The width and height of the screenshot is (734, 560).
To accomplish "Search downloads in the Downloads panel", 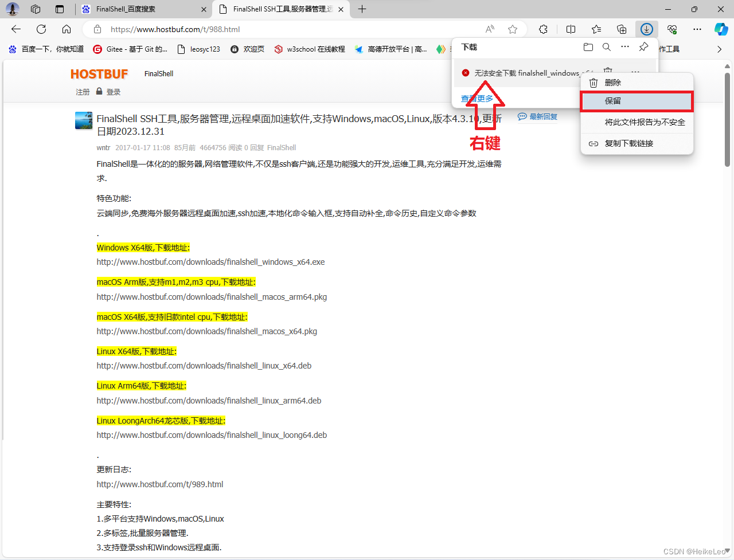I will (x=607, y=47).
